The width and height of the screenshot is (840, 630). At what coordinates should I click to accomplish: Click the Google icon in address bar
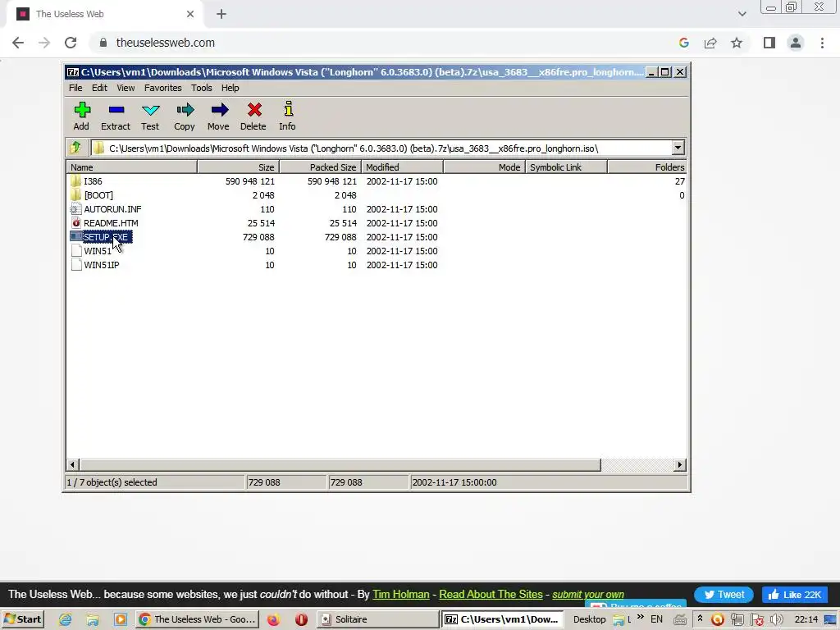(684, 43)
